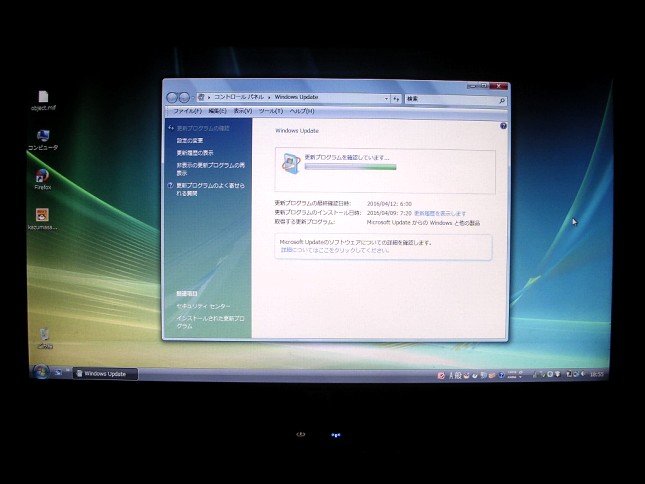
Task: Launch the Firefox desktop shortcut
Action: click(43, 179)
